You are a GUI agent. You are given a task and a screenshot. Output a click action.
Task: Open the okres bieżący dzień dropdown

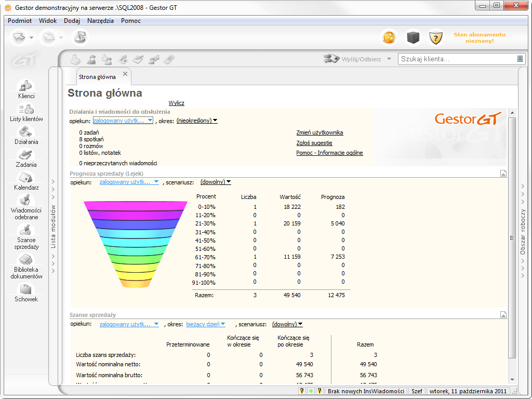[206, 324]
